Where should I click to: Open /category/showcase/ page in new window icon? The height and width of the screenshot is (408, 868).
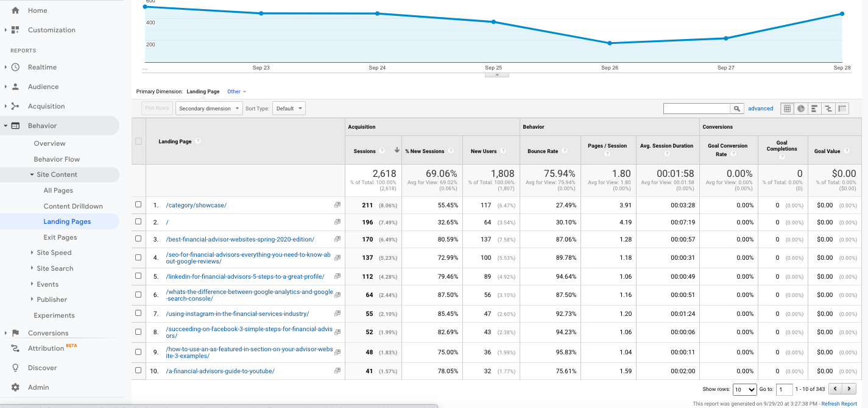click(x=337, y=205)
